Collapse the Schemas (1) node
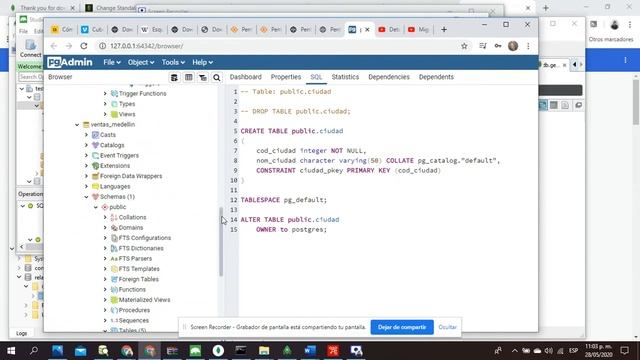The image size is (640, 360). pyautogui.click(x=87, y=197)
